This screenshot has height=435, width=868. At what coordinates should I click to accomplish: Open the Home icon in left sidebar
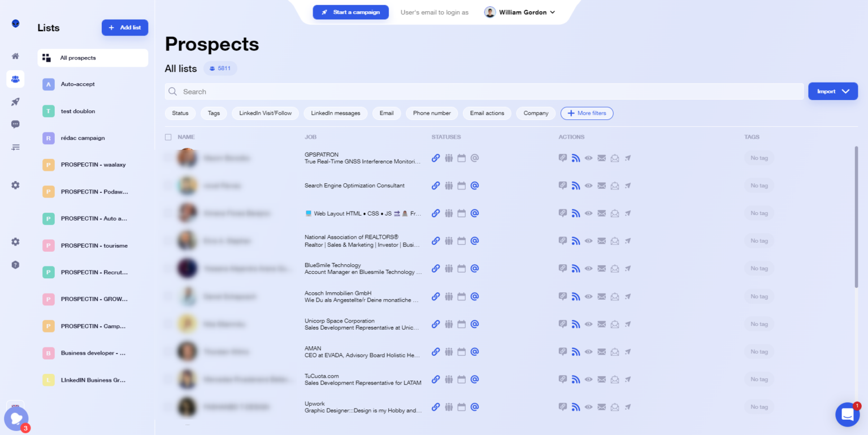[x=15, y=56]
